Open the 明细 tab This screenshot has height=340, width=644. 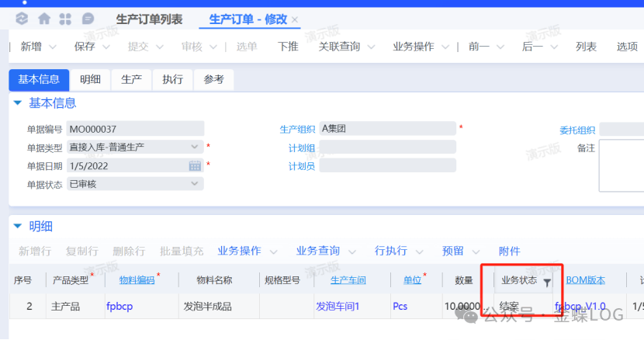[x=90, y=79]
